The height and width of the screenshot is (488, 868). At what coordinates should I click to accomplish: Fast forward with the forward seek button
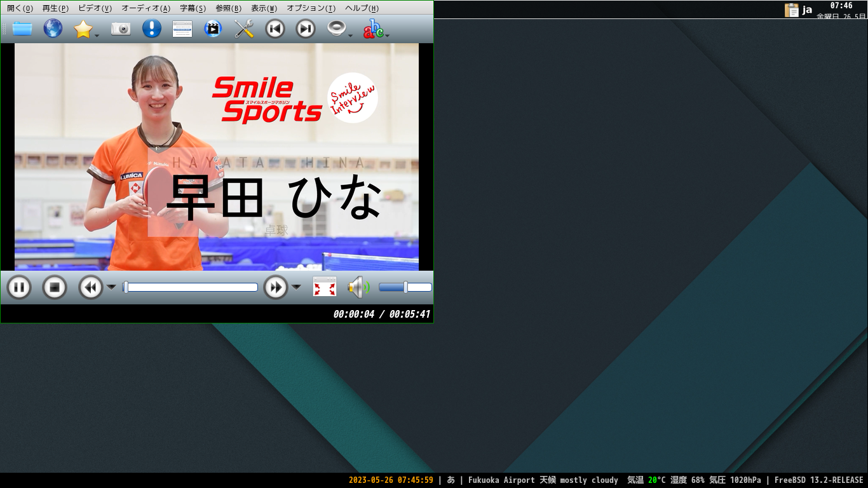click(x=276, y=288)
